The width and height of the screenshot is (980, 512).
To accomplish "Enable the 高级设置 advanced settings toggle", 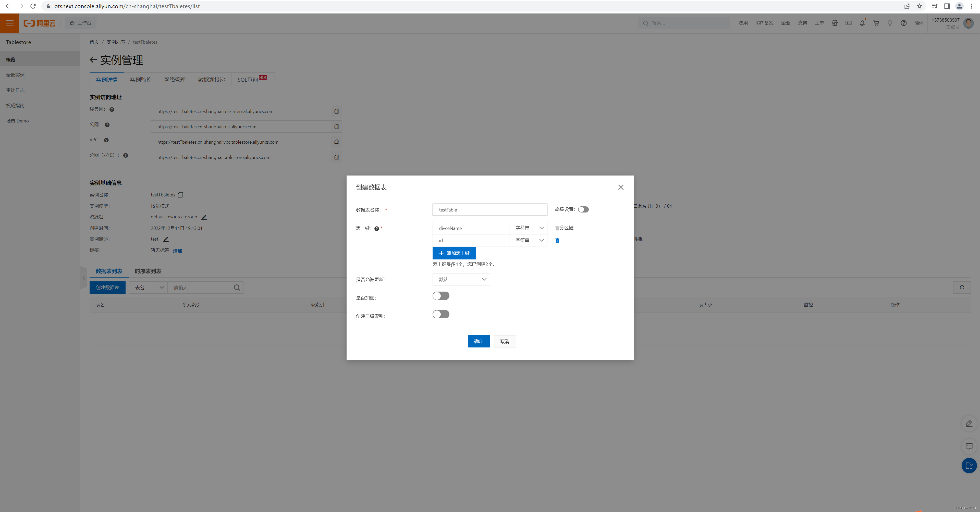I will [583, 210].
